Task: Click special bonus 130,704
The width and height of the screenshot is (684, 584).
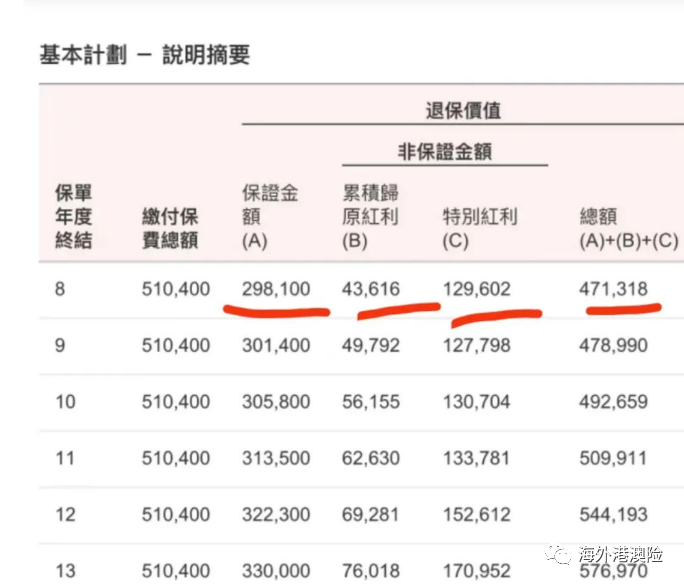Action: 477,402
